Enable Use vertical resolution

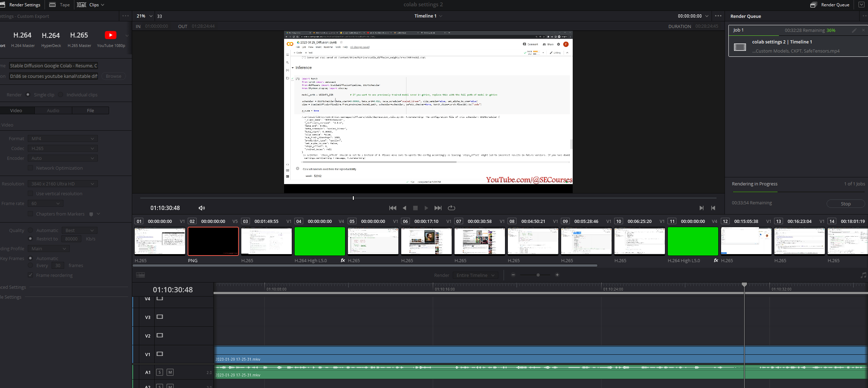(x=31, y=193)
